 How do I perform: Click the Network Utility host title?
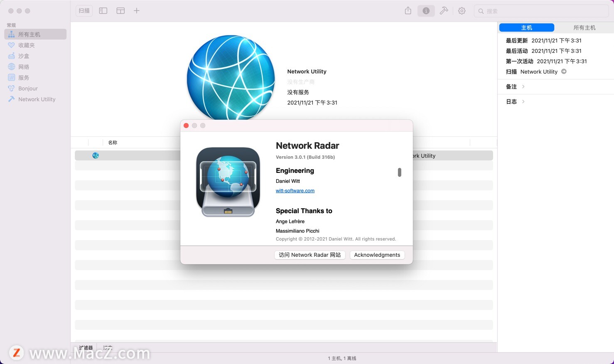pos(307,71)
